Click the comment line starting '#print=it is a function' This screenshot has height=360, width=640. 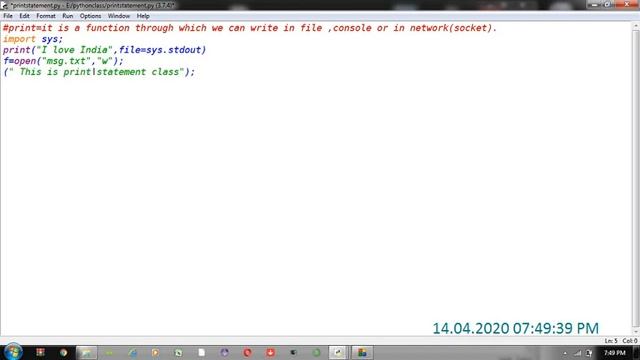pos(250,28)
